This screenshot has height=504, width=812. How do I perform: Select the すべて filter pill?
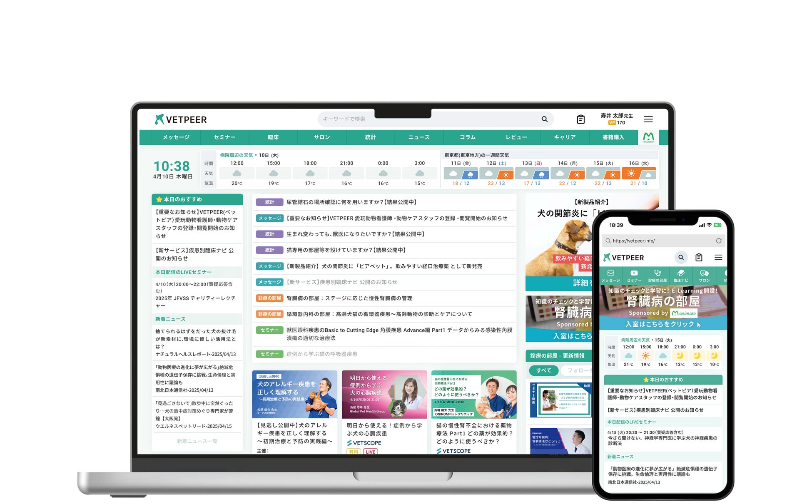tap(543, 370)
